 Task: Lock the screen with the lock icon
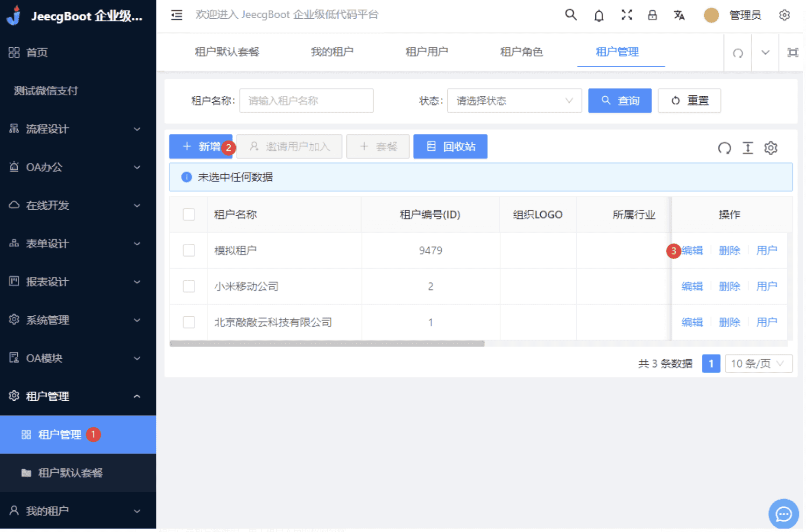652,15
